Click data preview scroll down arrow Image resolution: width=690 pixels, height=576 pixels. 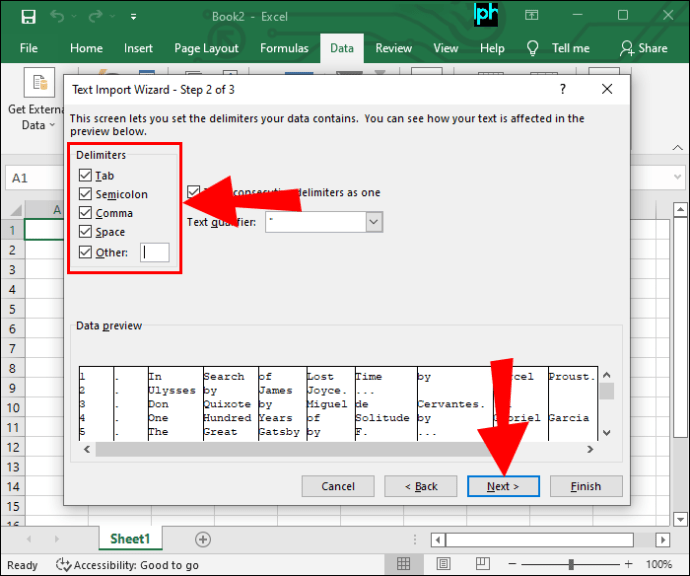click(x=607, y=433)
